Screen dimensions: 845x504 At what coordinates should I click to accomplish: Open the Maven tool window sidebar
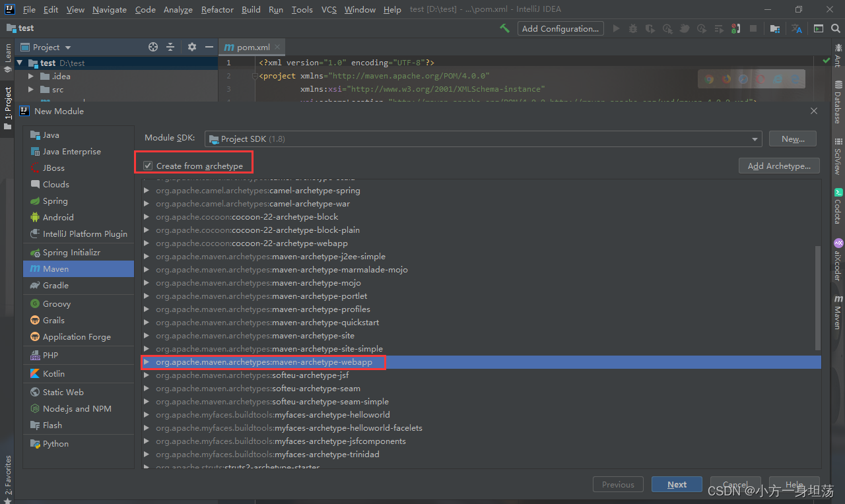[x=838, y=313]
